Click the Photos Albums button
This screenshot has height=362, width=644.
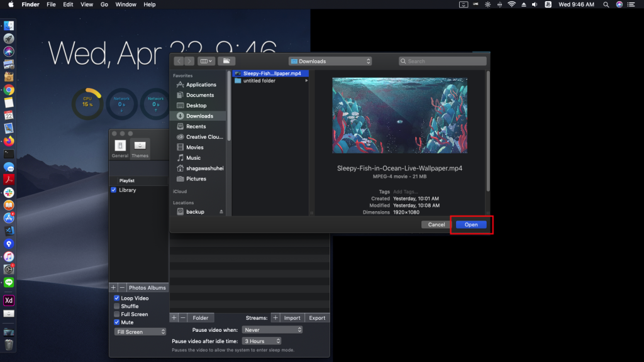147,288
